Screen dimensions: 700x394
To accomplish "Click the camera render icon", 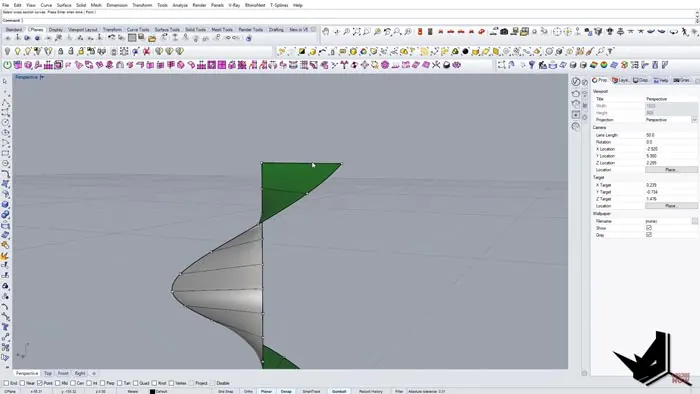I will coord(504,31).
